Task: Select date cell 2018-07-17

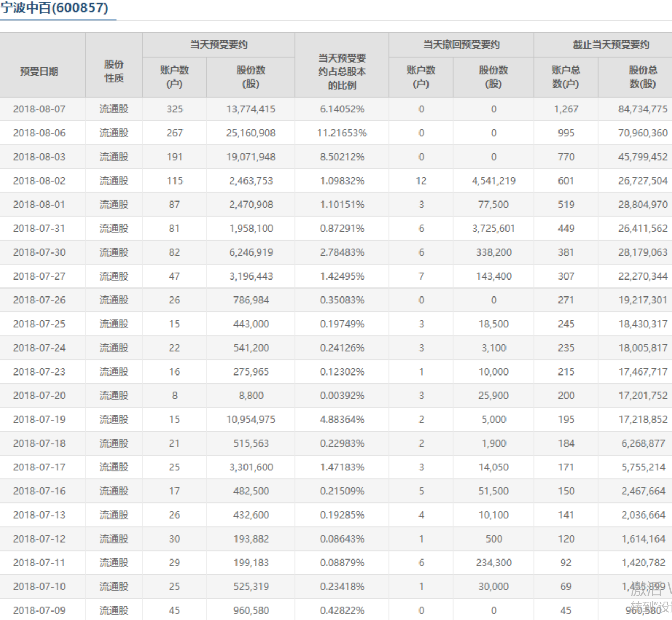Action: [39, 467]
